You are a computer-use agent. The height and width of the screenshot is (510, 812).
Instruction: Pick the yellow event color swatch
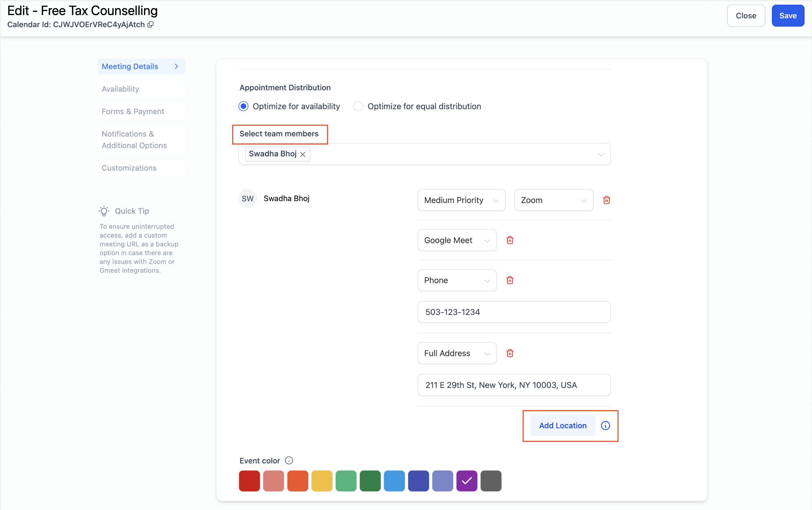(321, 480)
